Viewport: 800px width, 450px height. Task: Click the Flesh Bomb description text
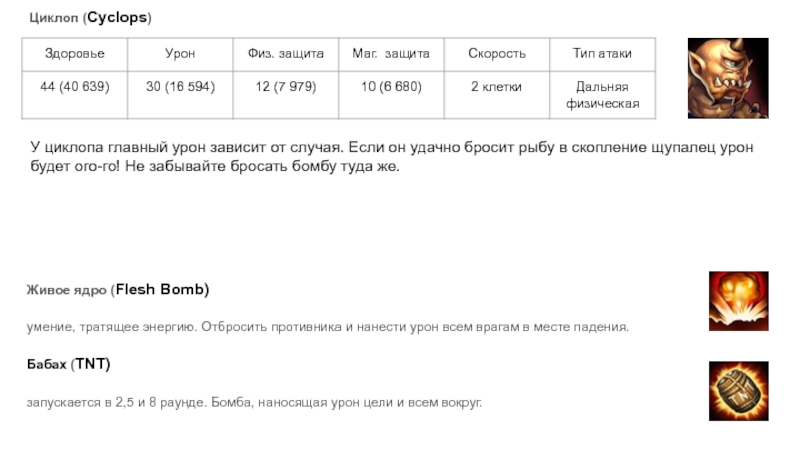point(327,327)
